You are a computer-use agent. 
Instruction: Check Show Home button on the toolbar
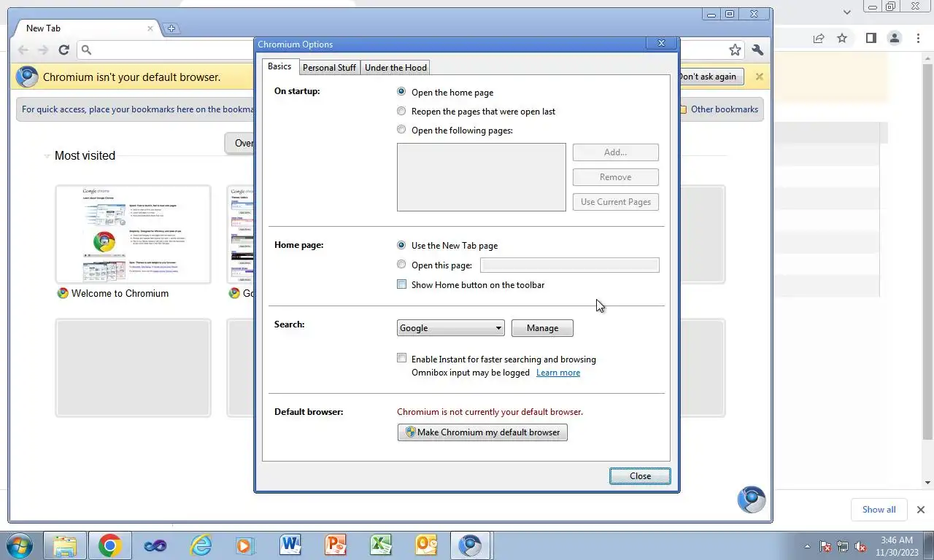[401, 284]
